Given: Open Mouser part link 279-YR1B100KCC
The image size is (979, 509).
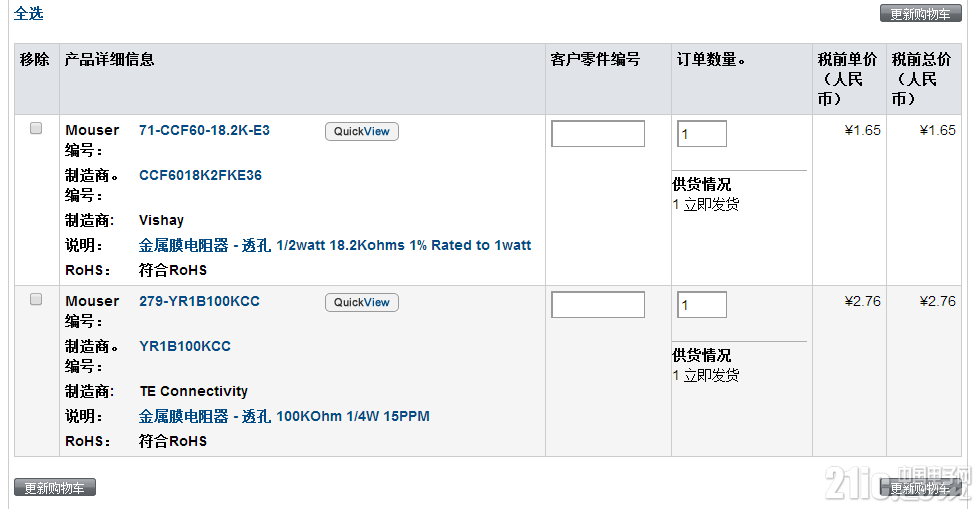Looking at the screenshot, I should coord(199,301).
